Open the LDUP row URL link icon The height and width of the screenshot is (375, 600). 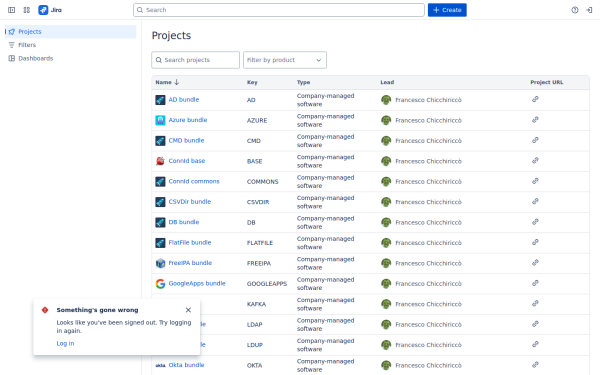535,344
